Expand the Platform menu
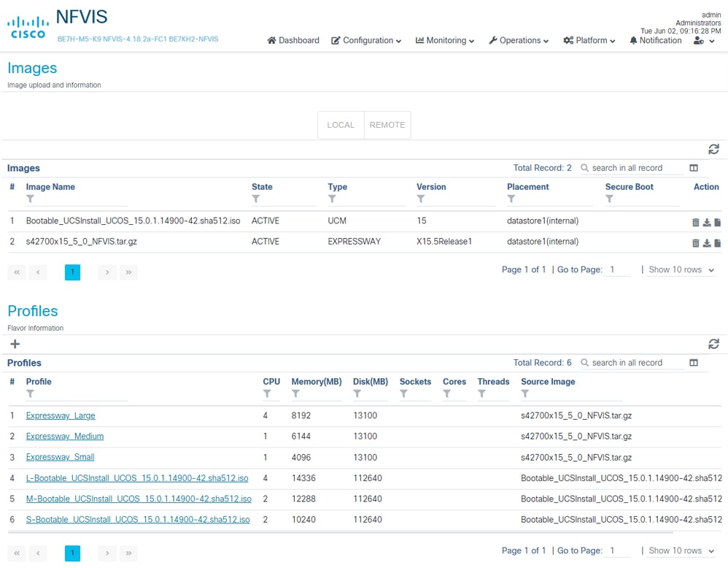Image resolution: width=728 pixels, height=568 pixels. pyautogui.click(x=589, y=40)
